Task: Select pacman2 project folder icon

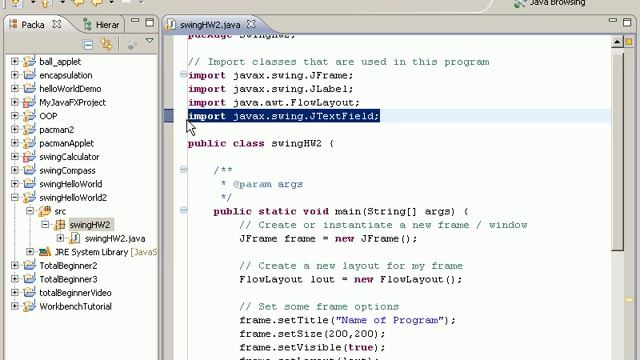Action: point(29,129)
